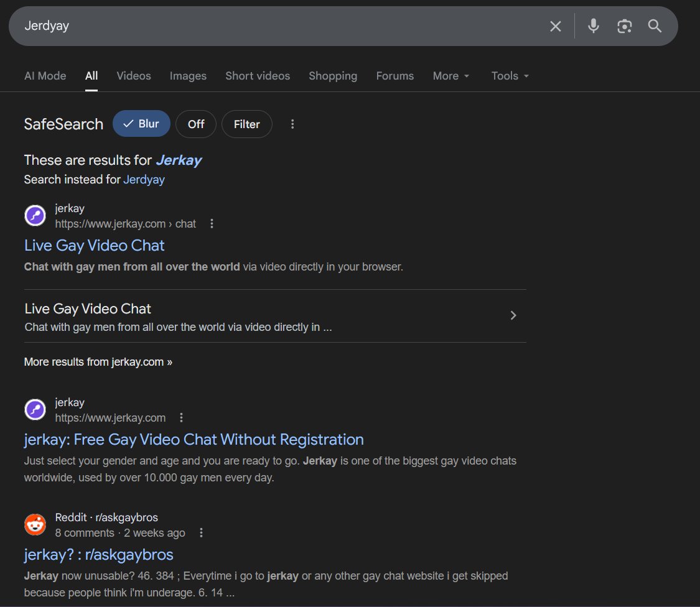The image size is (700, 607).
Task: Open the Shopping tab
Action: coord(333,76)
